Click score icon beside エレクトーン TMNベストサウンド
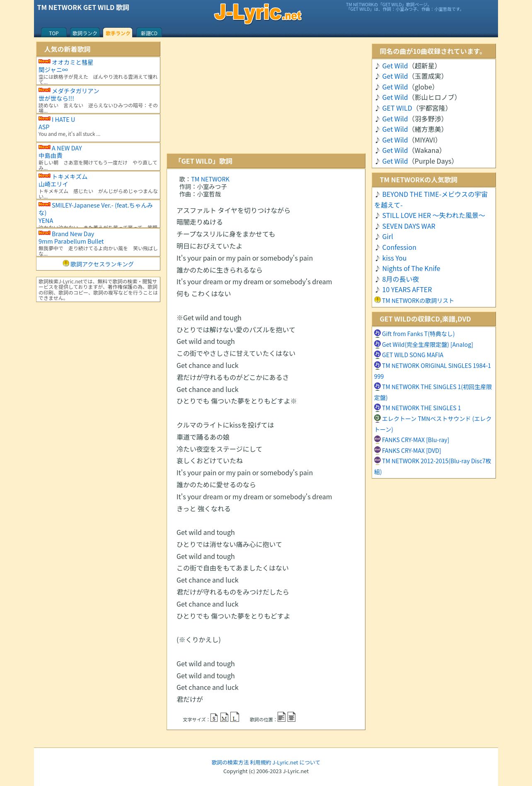The width and height of the screenshot is (532, 786). (377, 418)
